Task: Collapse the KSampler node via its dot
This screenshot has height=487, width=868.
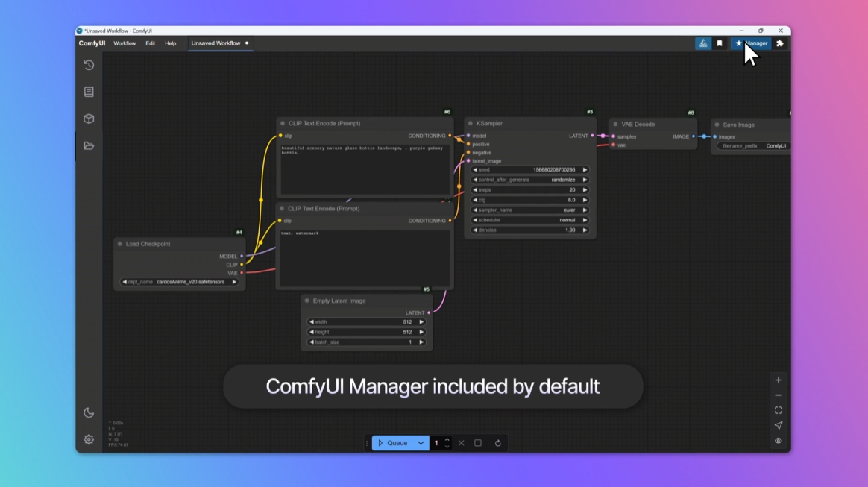Action: click(x=471, y=123)
